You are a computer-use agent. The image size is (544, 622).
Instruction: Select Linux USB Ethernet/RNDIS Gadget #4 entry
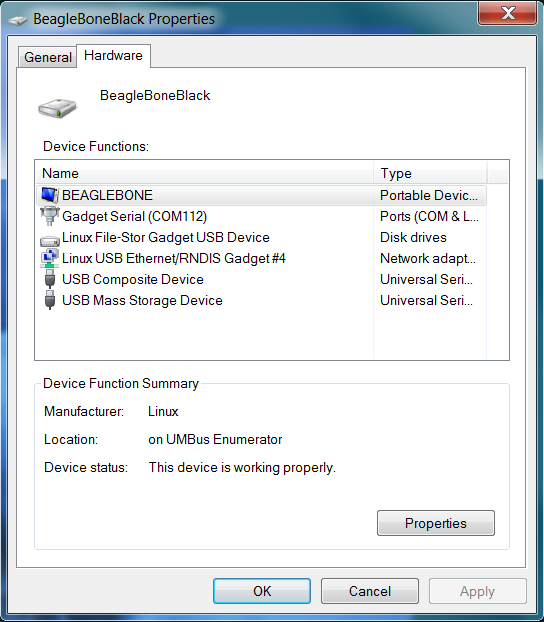click(174, 258)
